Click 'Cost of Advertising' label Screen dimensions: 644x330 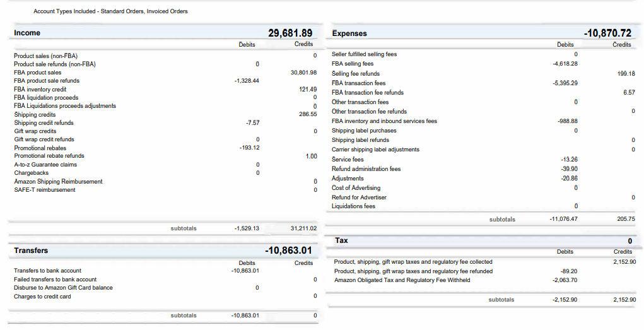(x=356, y=188)
